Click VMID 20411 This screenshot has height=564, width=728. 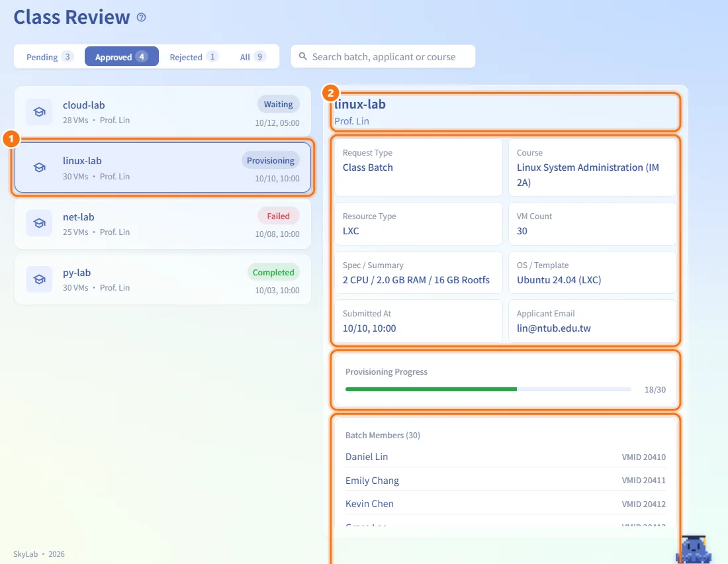[643, 481]
